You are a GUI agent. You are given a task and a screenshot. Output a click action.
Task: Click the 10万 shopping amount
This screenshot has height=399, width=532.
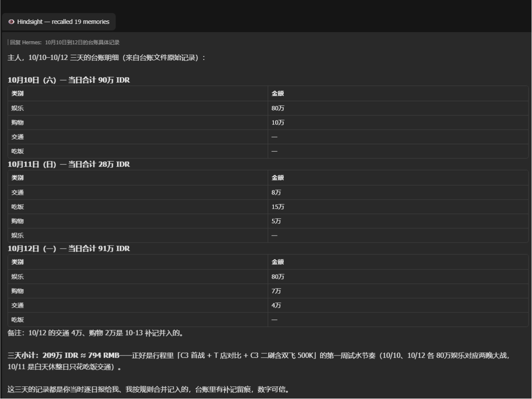click(x=278, y=123)
